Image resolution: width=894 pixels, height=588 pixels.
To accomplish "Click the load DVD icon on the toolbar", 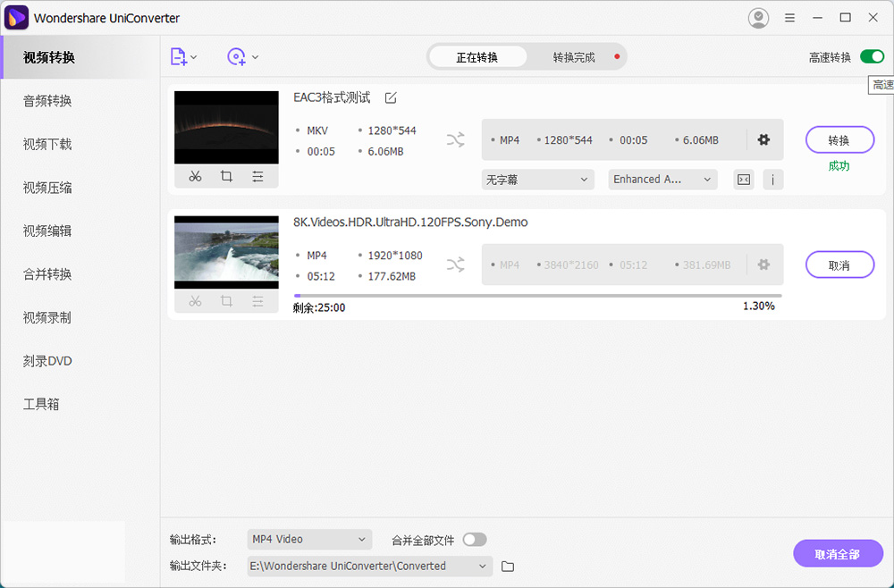I will 237,56.
